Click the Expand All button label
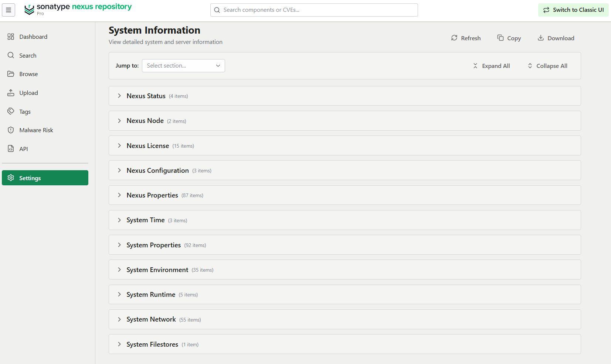The image size is (611, 364). pos(496,66)
